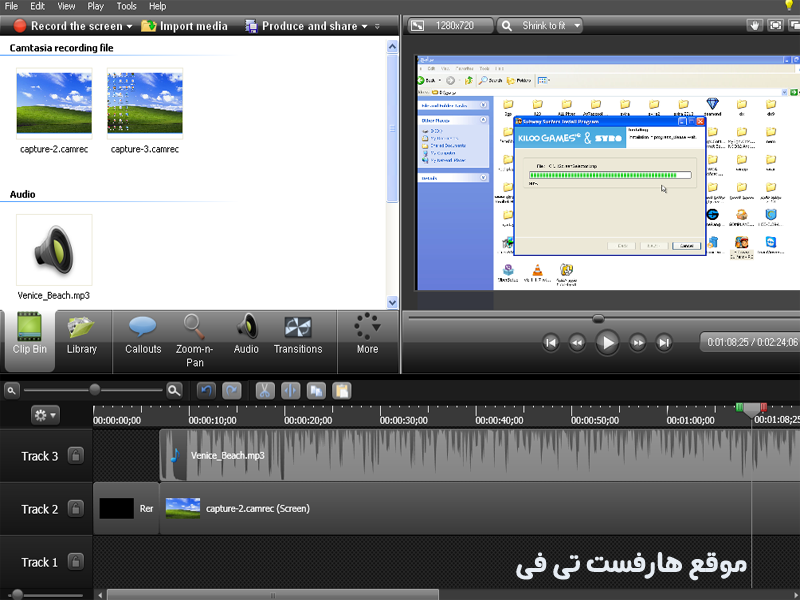This screenshot has width=800, height=600.
Task: Jump to the previous clip
Action: pos(551,343)
